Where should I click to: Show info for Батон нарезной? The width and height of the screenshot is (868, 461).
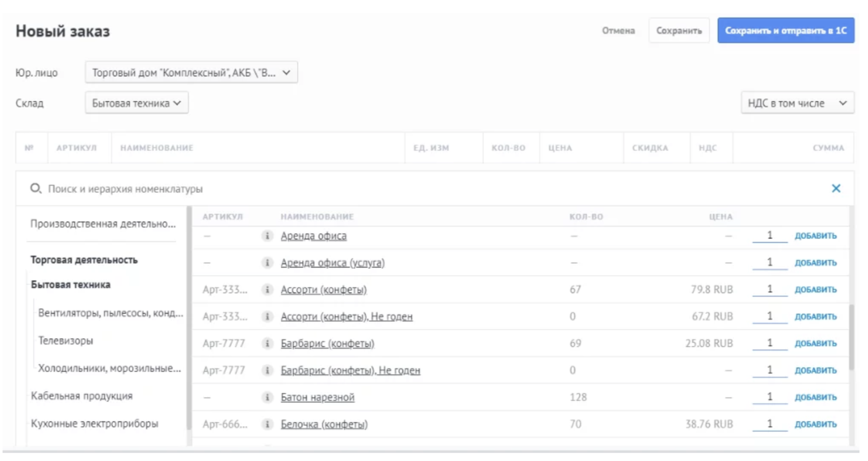267,397
